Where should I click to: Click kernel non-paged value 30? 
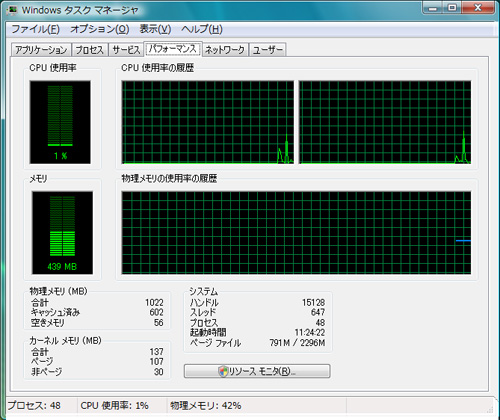tap(159, 372)
